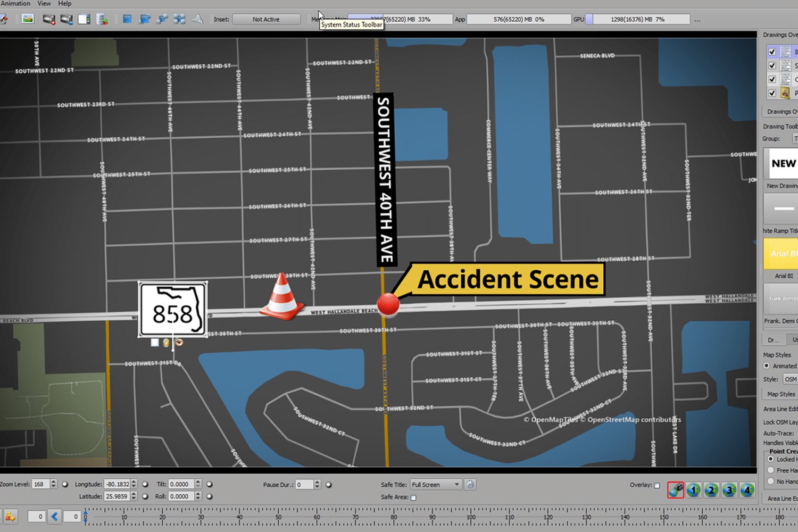Click the film strip icon with red dot

pos(49,19)
